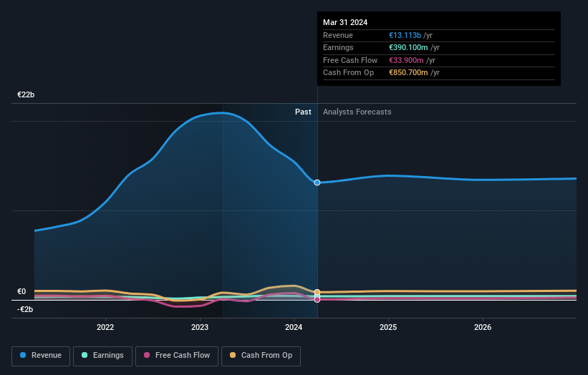The image size is (588, 375).
Task: Click the Revenue row label in tooltip
Action: tap(338, 35)
